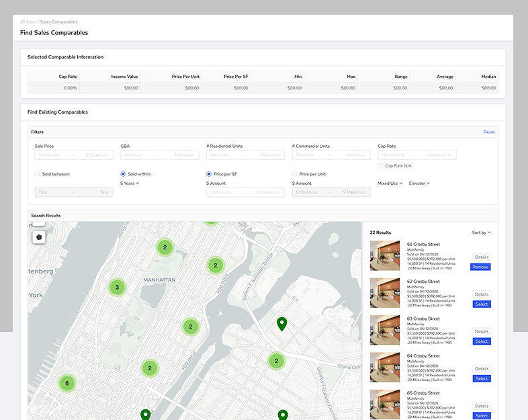
Task: Click Cap Rate minimum percent field
Action: click(x=394, y=155)
